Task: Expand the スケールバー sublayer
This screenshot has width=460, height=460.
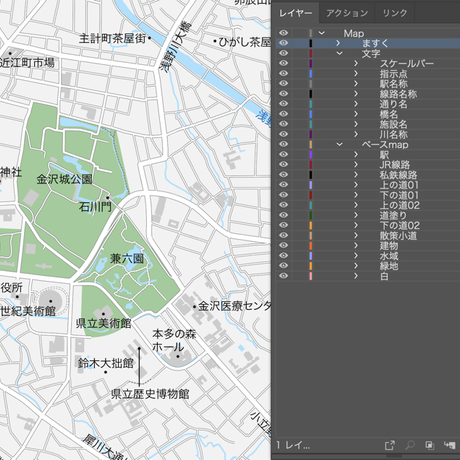Action: 356,63
